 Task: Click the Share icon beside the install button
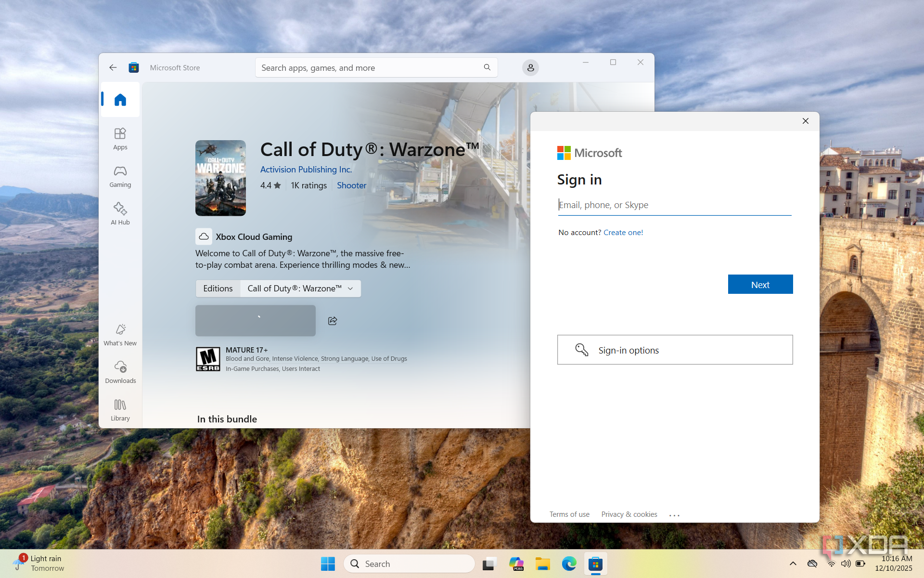click(x=333, y=321)
